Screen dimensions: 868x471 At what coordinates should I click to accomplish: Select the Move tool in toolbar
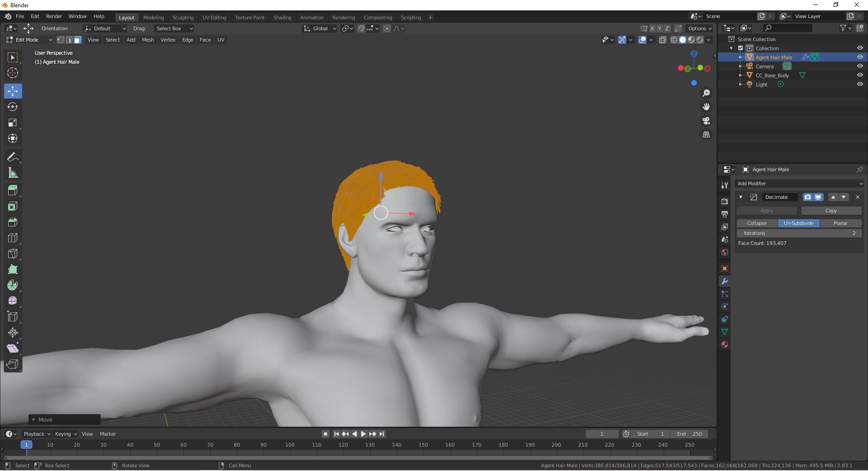point(13,91)
